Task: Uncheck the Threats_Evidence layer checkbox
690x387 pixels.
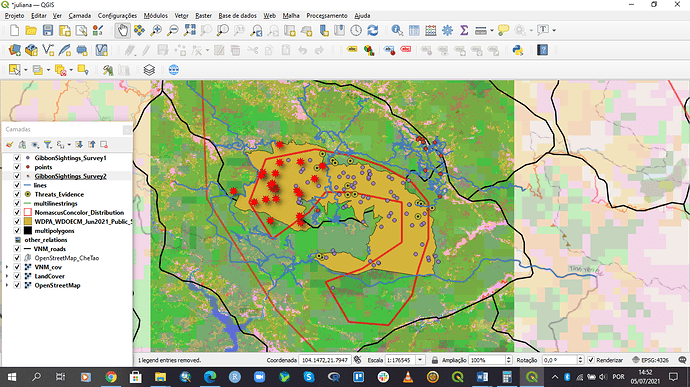Action: point(17,194)
